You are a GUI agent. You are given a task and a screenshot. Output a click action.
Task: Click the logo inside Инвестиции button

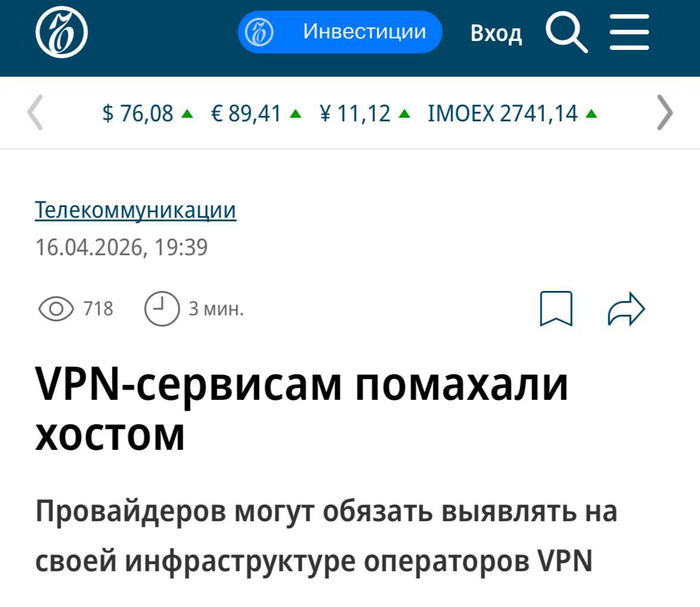tap(259, 32)
